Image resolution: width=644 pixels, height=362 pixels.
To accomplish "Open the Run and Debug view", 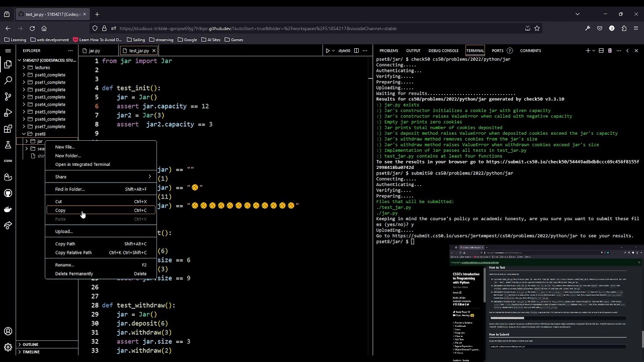I will click(8, 113).
